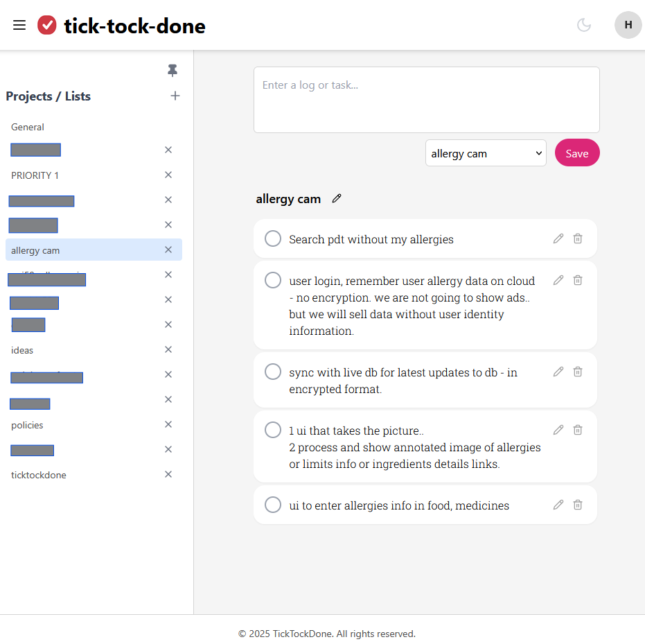Viewport: 645px width, 644px height.
Task: Toggle dark mode with the moon icon
Action: click(x=584, y=25)
